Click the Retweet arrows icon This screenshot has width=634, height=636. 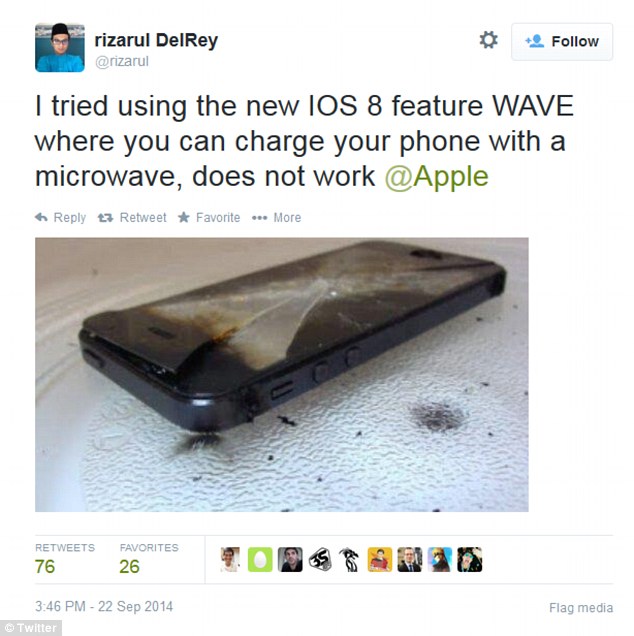click(105, 218)
